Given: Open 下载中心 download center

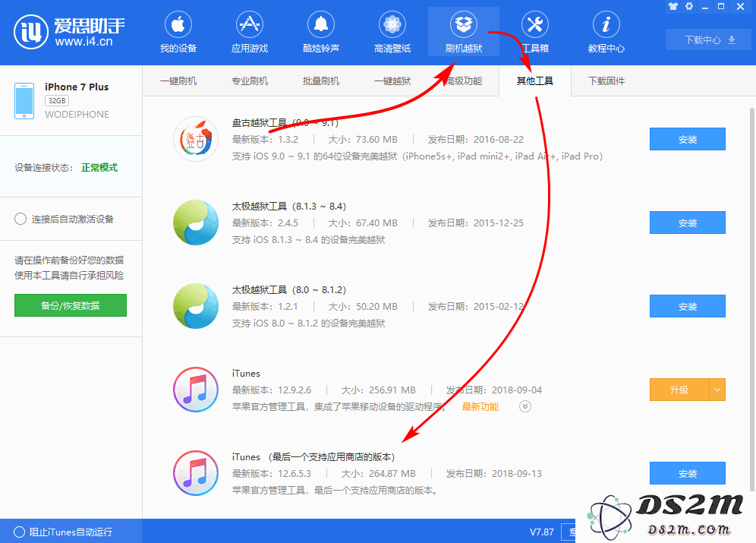Looking at the screenshot, I should (x=709, y=39).
